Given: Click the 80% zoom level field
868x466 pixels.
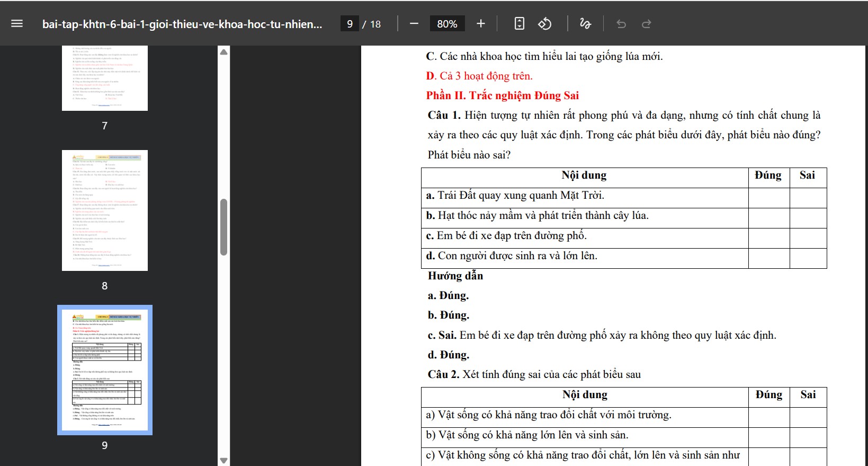Looking at the screenshot, I should click(447, 24).
